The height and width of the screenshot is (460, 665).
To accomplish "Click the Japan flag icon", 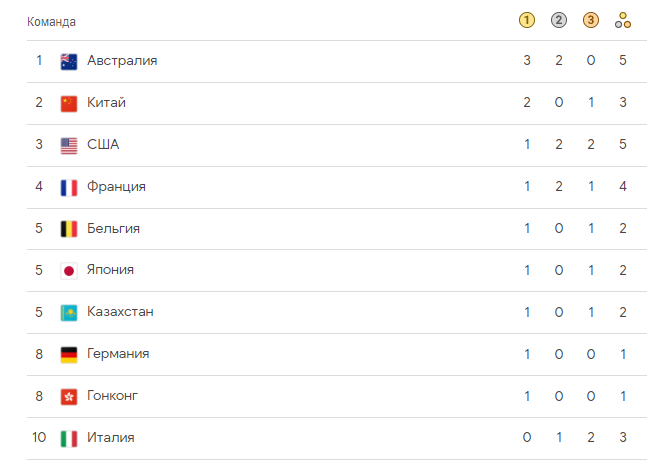I will (x=69, y=270).
